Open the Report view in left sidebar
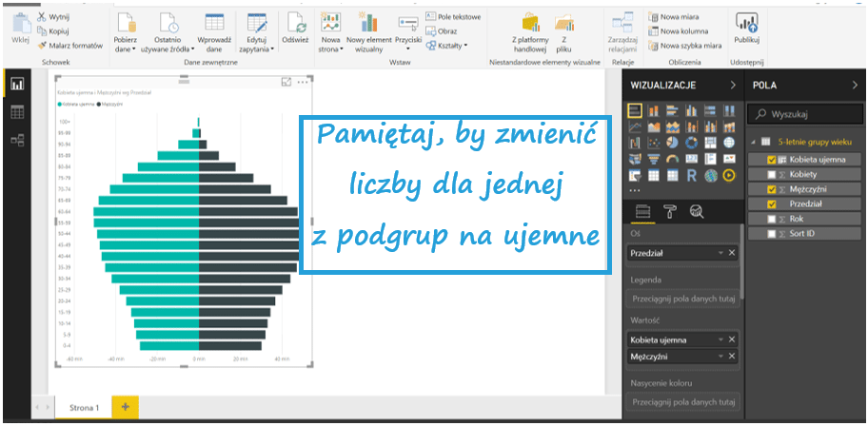Image resolution: width=868 pixels, height=426 pixels. 17,85
